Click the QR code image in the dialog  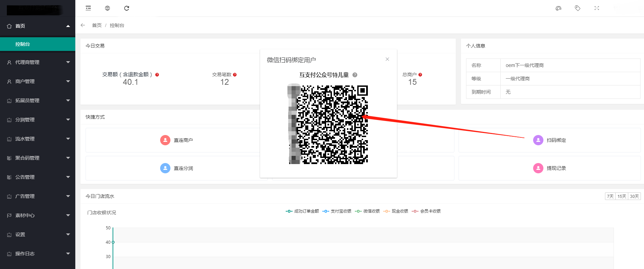329,125
